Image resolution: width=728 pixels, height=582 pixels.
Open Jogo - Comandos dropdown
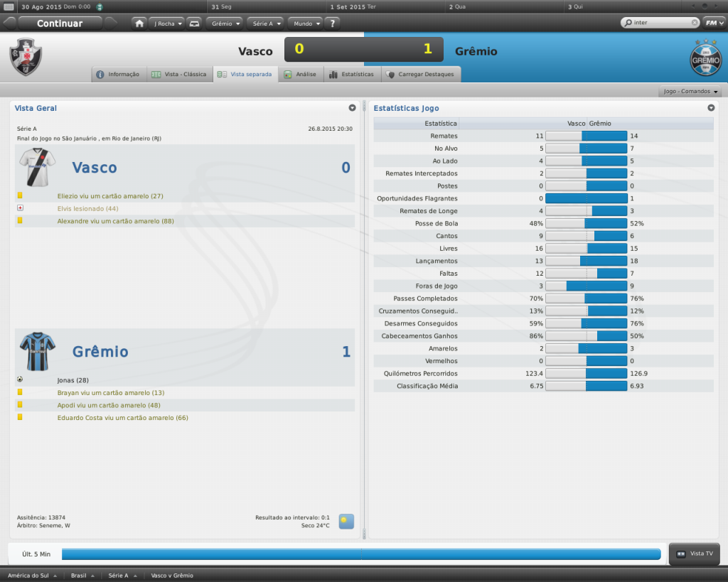tap(691, 92)
